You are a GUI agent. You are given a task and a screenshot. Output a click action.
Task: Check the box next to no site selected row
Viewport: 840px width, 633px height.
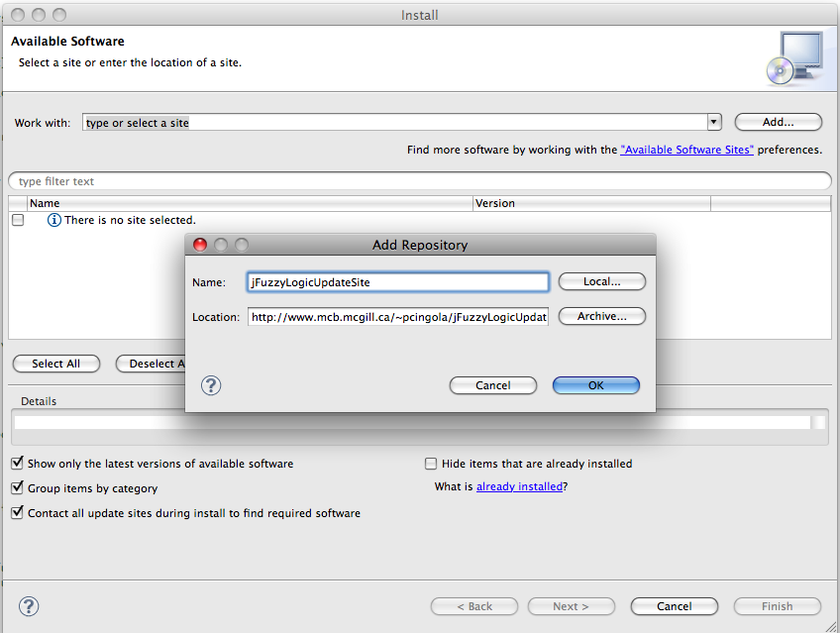click(x=18, y=220)
